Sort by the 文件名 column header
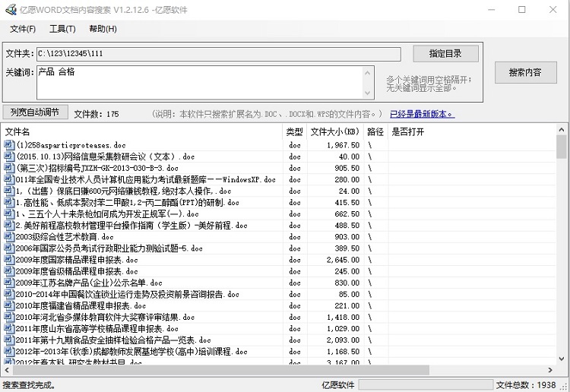Screen dimensions: 570x392 coord(142,132)
